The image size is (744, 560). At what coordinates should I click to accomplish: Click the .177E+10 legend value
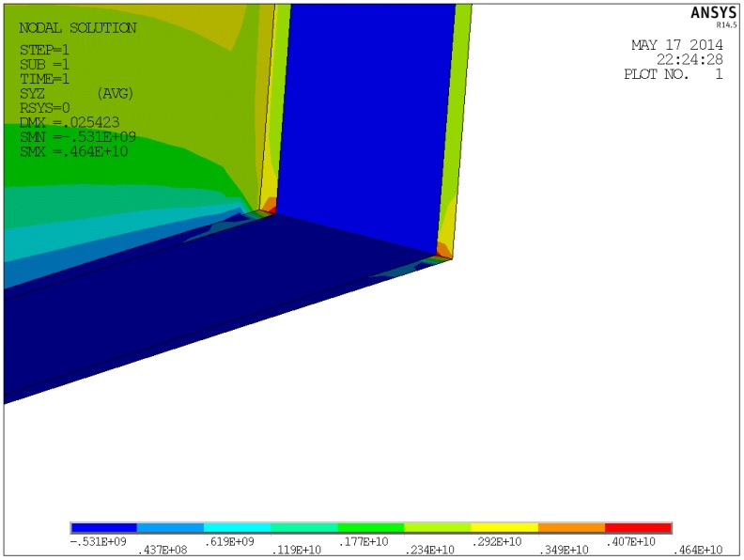tap(363, 541)
